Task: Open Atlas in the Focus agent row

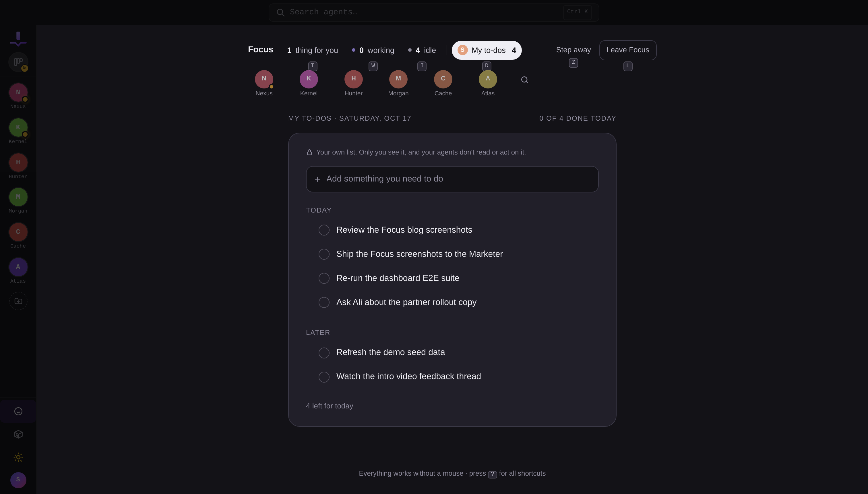Action: [488, 79]
